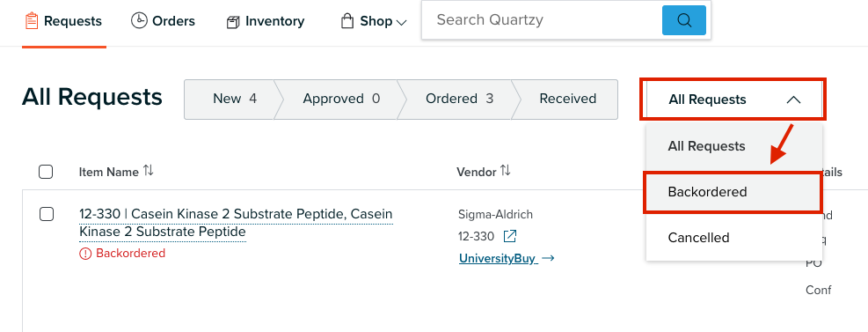This screenshot has height=332, width=868.
Task: Click the Search Quartzy input field
Action: tap(542, 20)
